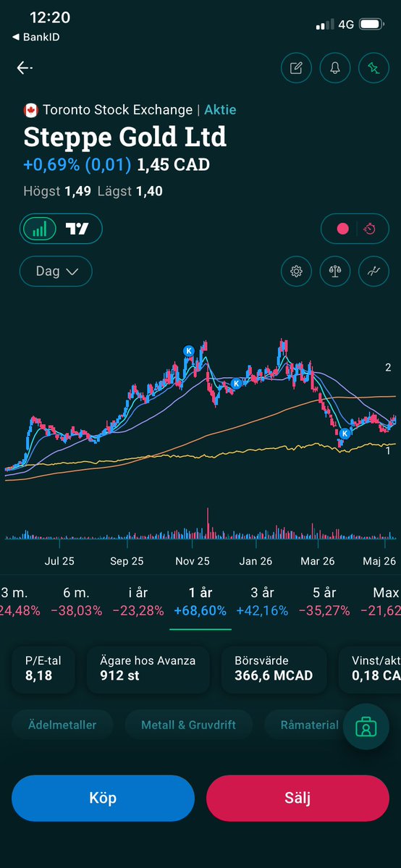Tap the red stopwatch icon

point(369,229)
